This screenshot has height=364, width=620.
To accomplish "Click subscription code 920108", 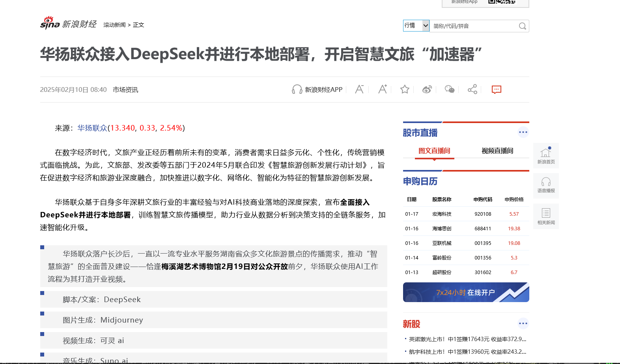I will (483, 214).
